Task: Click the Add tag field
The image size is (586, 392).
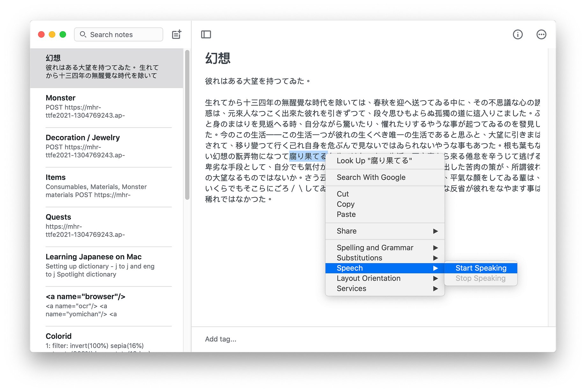Action: point(221,339)
